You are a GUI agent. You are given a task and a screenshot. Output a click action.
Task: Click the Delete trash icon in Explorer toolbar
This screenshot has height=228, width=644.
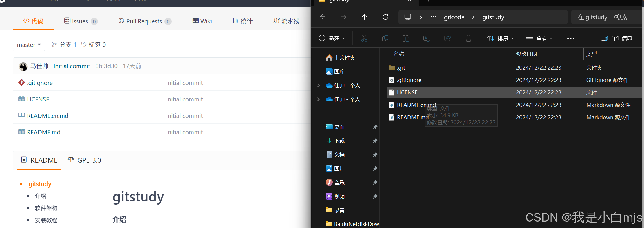pos(469,38)
